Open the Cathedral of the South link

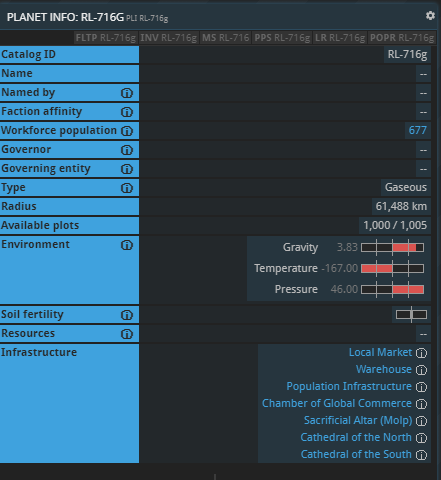[x=356, y=454]
